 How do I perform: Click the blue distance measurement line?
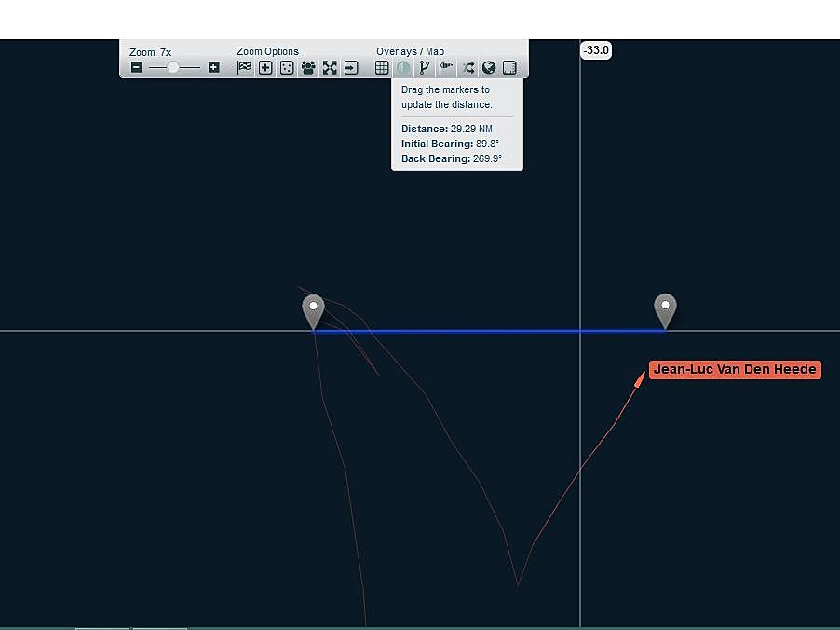(x=489, y=332)
